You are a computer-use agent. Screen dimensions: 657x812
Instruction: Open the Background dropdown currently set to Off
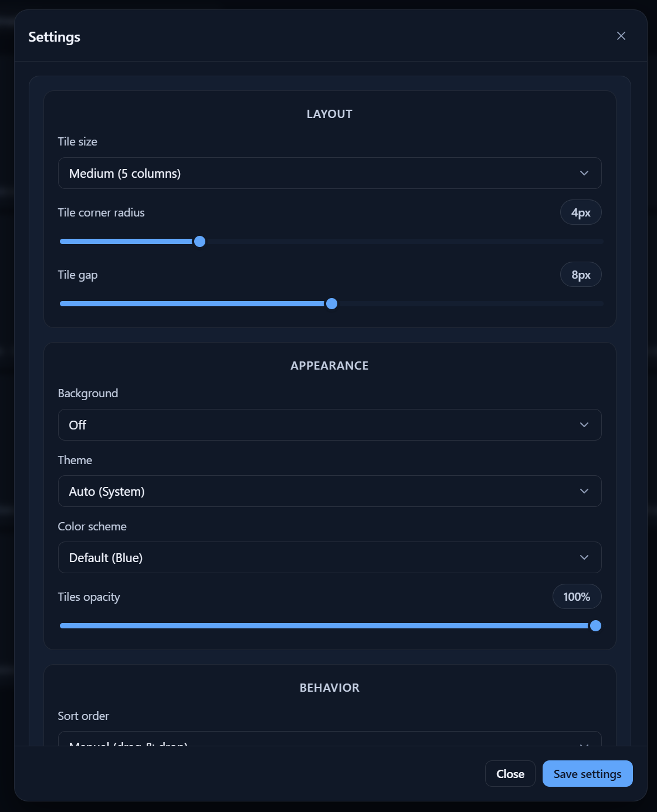(330, 424)
